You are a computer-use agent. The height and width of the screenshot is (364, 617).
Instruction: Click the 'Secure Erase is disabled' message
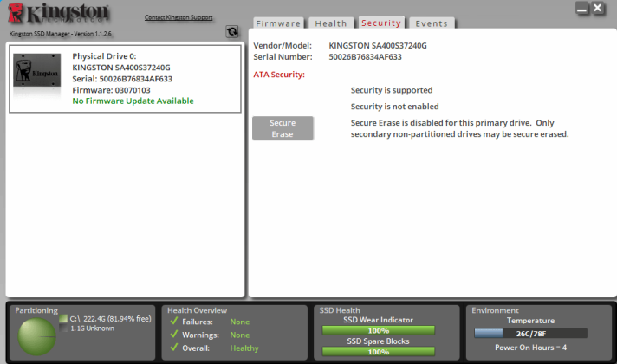coord(459,128)
